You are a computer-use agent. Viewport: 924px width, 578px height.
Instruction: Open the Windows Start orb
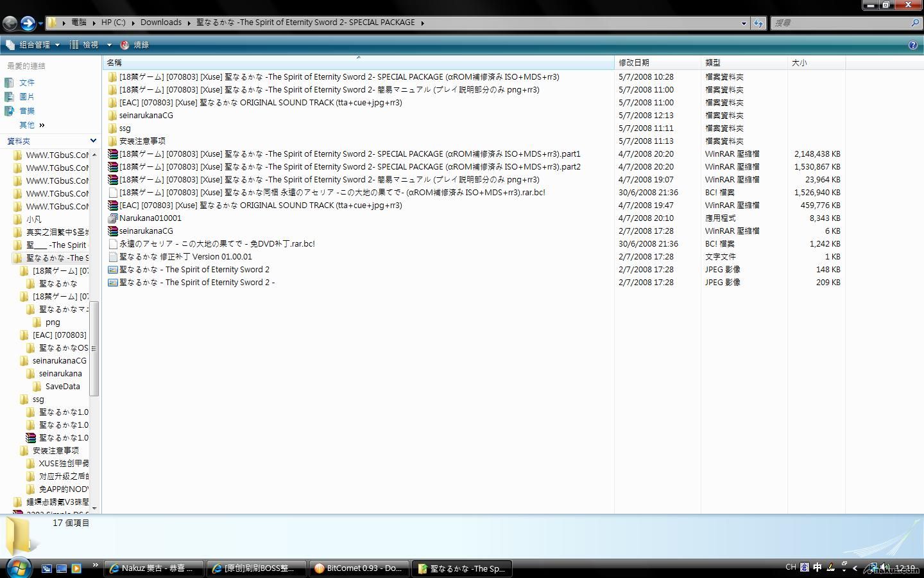18,568
